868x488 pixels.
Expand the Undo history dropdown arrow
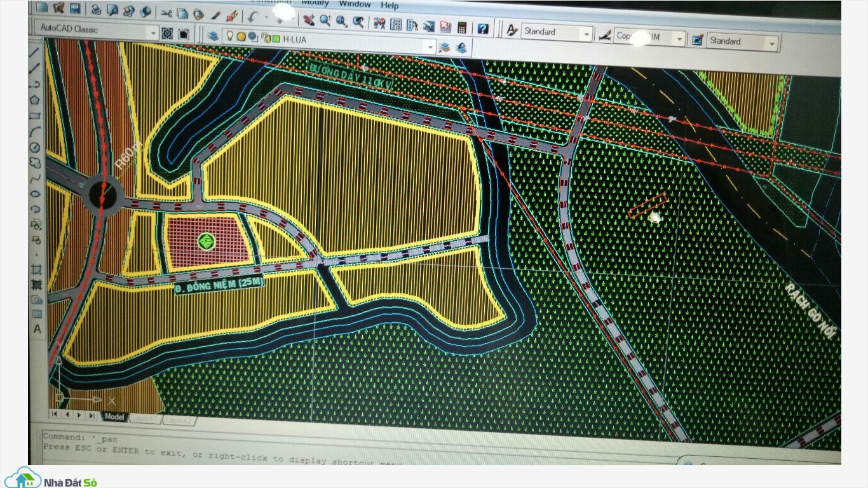tap(266, 17)
